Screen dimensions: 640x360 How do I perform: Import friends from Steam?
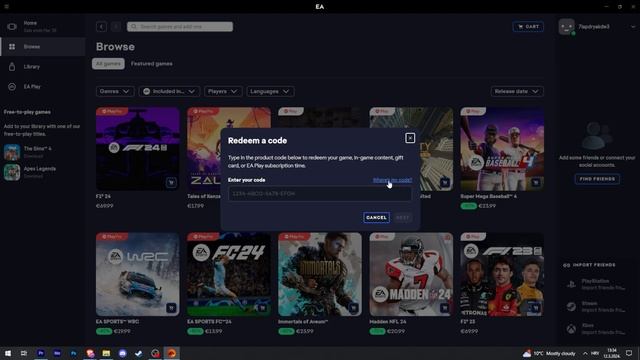pyautogui.click(x=597, y=307)
